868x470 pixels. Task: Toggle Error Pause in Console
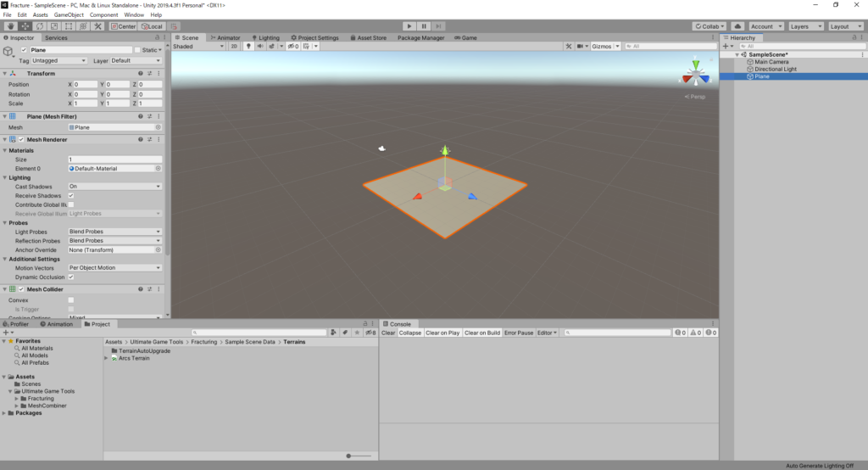click(x=518, y=333)
